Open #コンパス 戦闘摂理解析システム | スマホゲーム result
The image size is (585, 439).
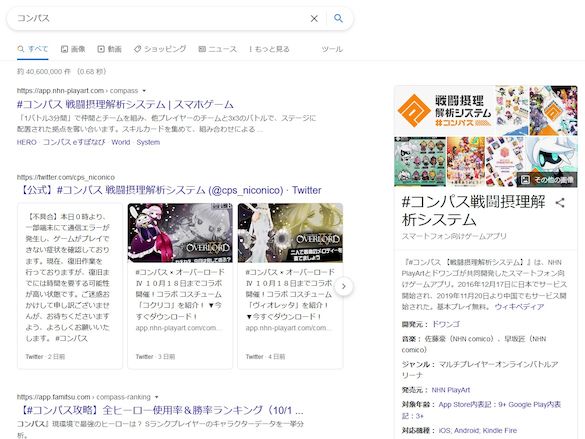125,104
